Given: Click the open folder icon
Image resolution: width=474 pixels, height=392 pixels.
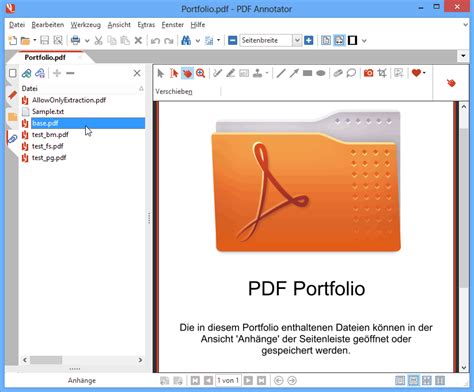Looking at the screenshot, I should click(x=25, y=41).
